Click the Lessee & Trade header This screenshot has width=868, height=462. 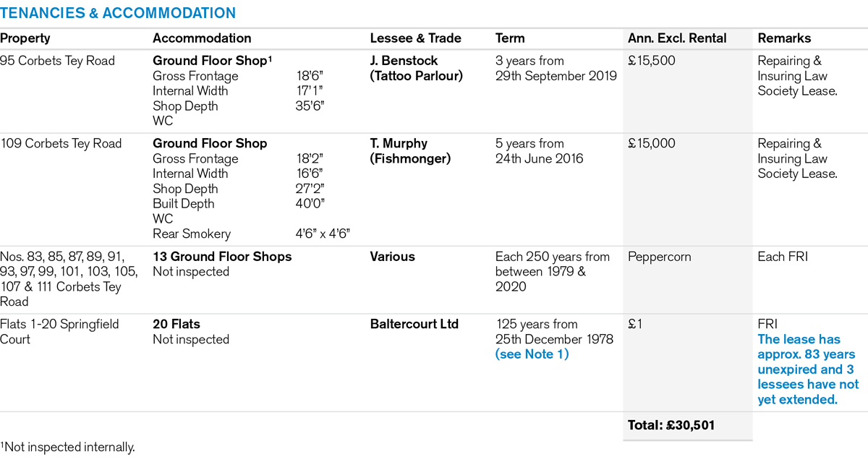point(415,38)
